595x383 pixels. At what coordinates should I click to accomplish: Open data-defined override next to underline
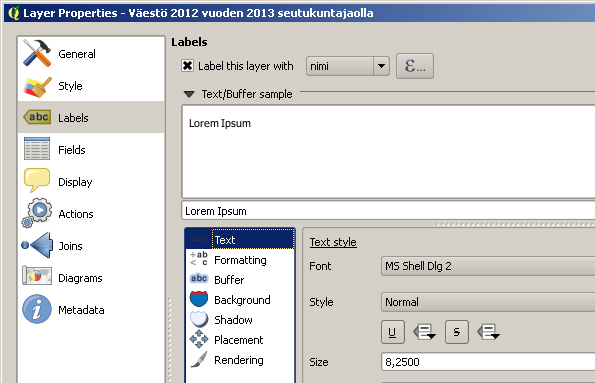424,332
